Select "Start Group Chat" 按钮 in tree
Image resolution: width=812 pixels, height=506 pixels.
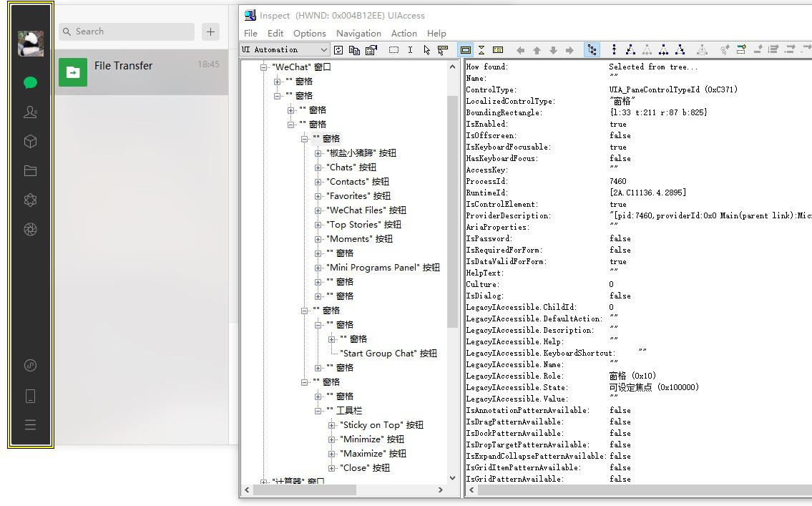point(388,354)
